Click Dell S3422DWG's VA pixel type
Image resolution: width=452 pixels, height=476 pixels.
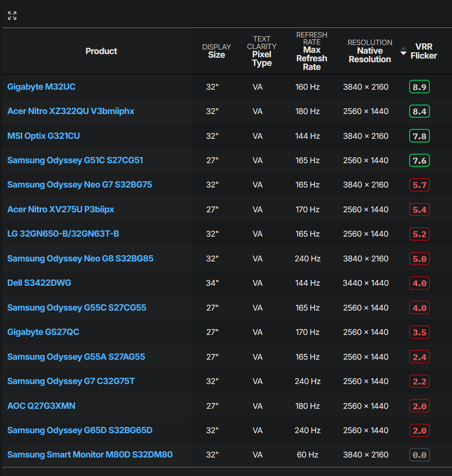pos(258,283)
